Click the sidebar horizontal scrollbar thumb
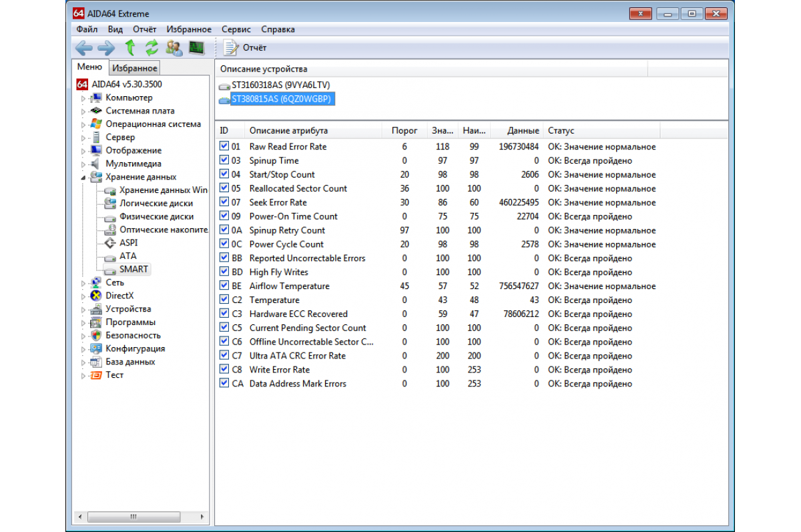This screenshot has height=532, width=801. click(x=134, y=517)
